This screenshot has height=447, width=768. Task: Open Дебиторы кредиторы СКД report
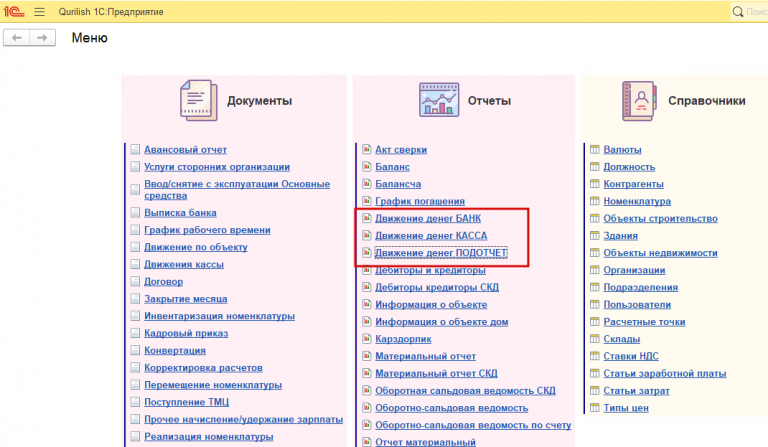tap(437, 287)
